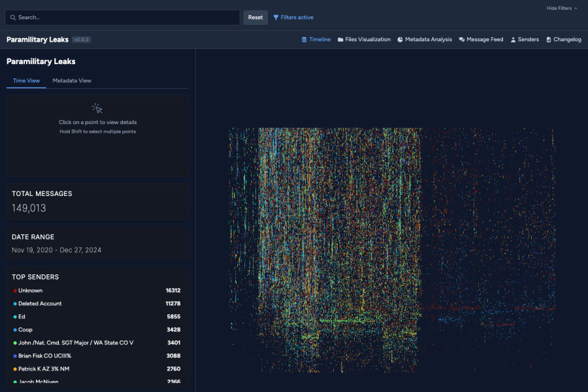The height and width of the screenshot is (392, 588).
Task: Click the v0.0.3 version badge
Action: coord(82,39)
